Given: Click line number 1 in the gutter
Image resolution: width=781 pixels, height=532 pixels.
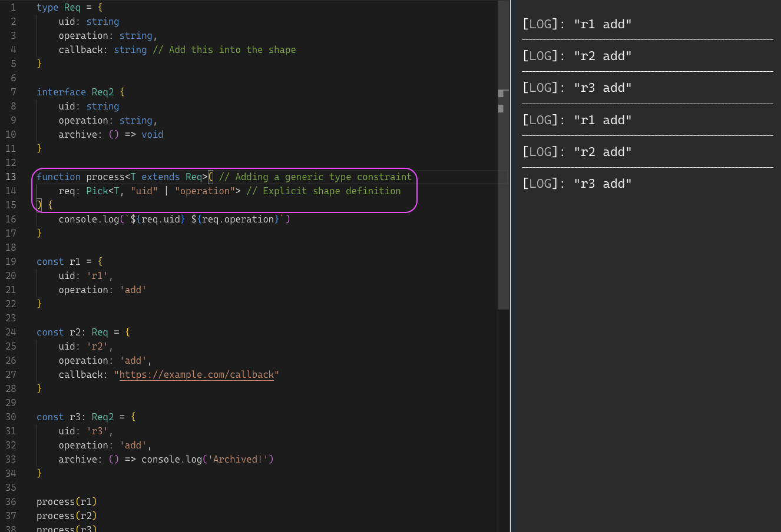Looking at the screenshot, I should [13, 7].
